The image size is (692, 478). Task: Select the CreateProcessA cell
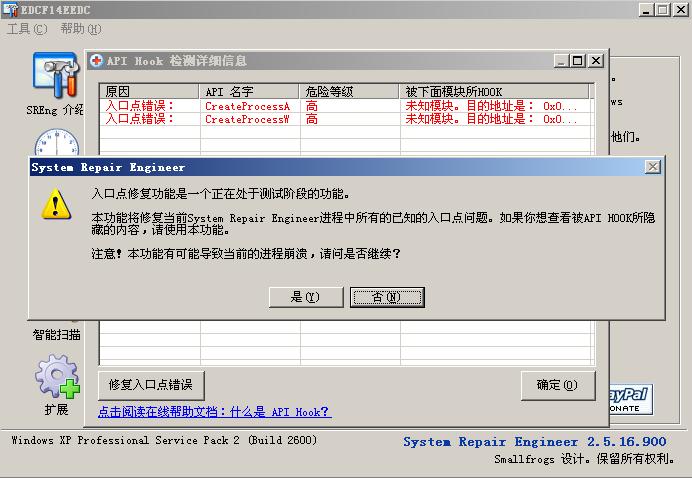pyautogui.click(x=248, y=106)
